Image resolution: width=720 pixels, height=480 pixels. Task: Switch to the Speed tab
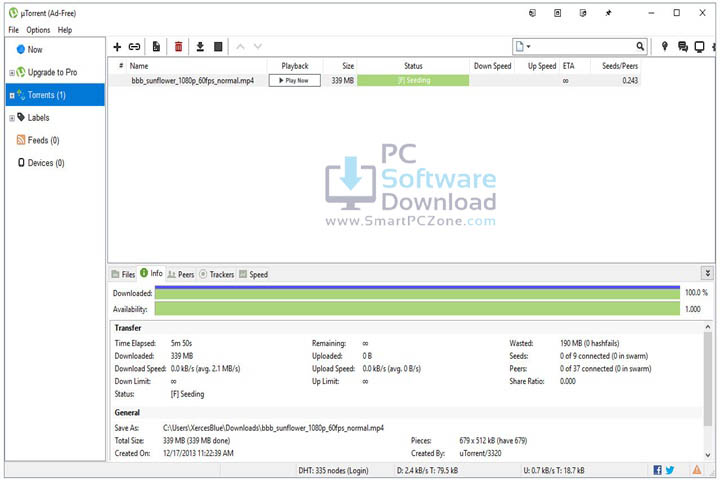(x=253, y=274)
